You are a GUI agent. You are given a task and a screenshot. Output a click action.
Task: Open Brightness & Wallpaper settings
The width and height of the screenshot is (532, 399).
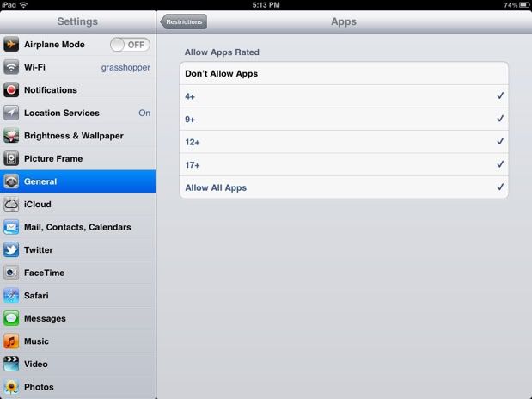pyautogui.click(x=78, y=136)
